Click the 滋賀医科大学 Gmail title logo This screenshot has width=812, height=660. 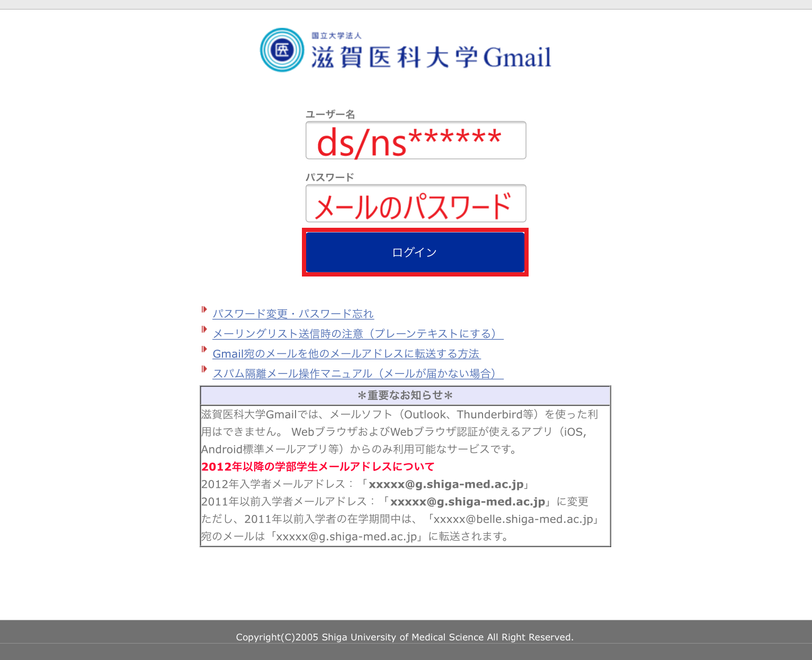click(x=431, y=57)
